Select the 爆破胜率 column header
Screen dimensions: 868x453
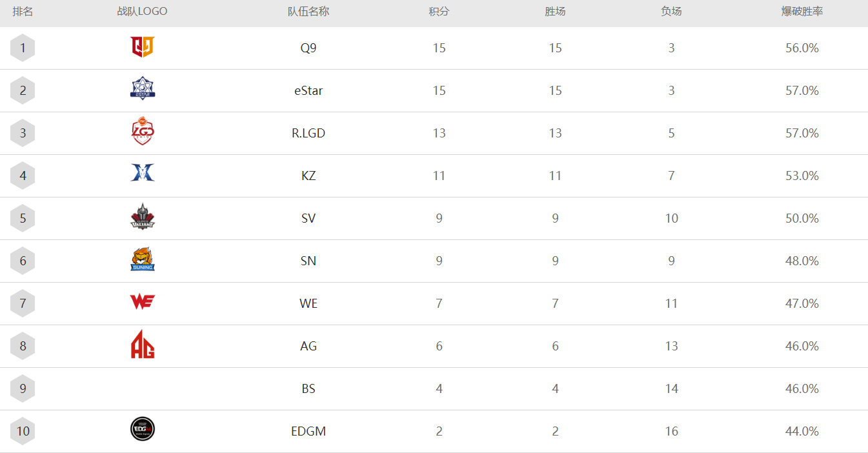coord(802,12)
